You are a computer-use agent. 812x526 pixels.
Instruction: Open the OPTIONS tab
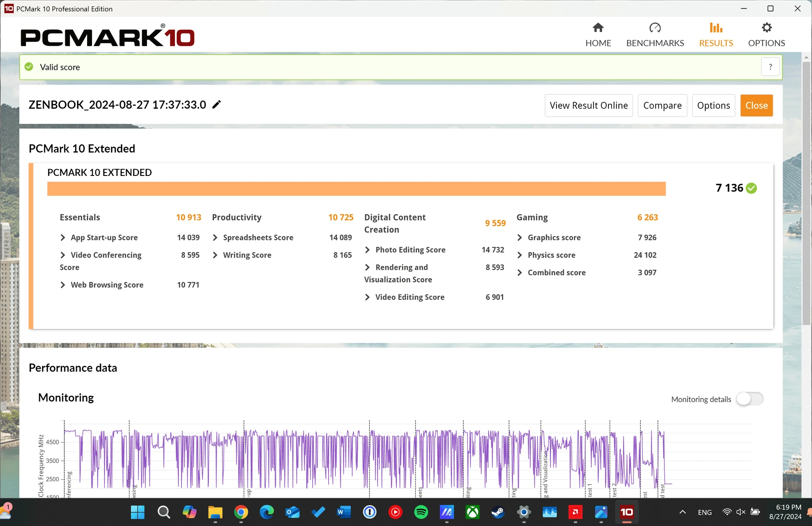click(766, 35)
